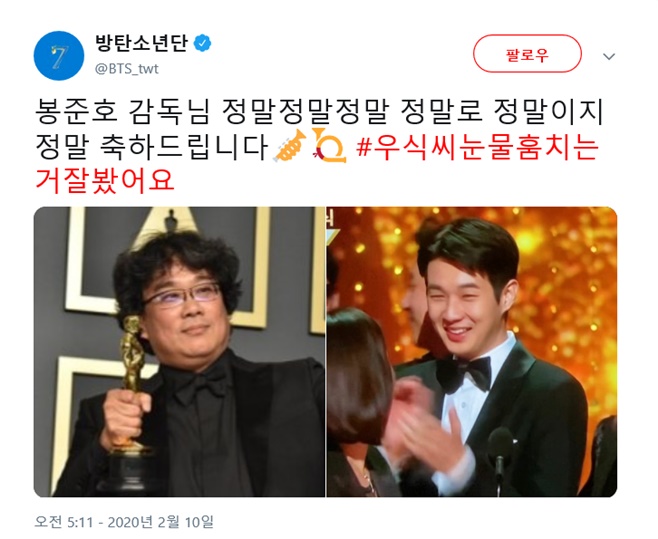
Task: Click the trumpet emoji in tweet
Action: (x=290, y=146)
